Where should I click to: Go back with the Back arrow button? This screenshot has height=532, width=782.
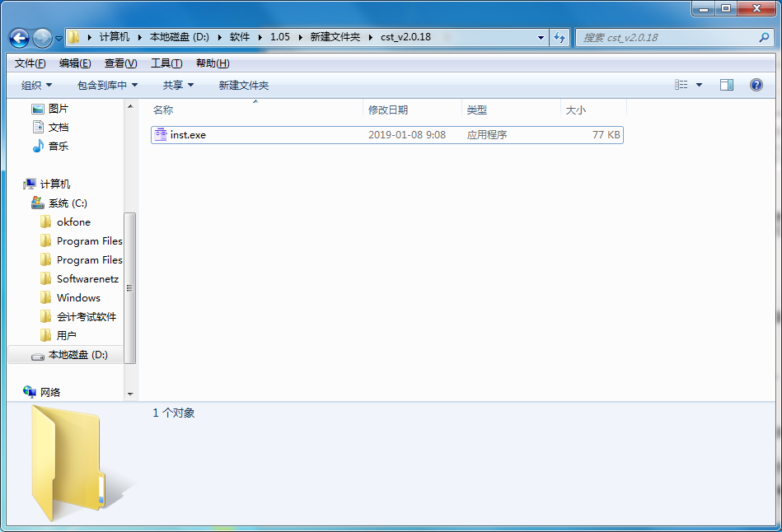click(x=19, y=38)
